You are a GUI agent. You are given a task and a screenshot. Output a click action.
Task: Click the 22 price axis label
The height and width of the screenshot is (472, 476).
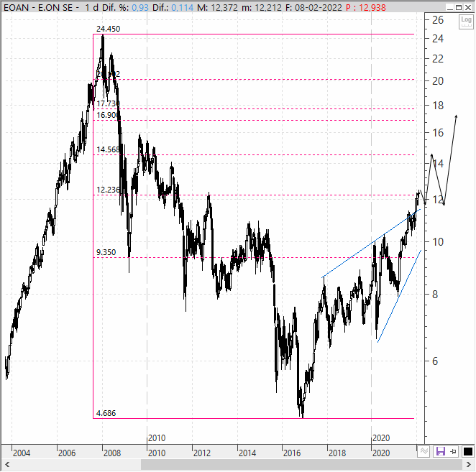pos(438,59)
